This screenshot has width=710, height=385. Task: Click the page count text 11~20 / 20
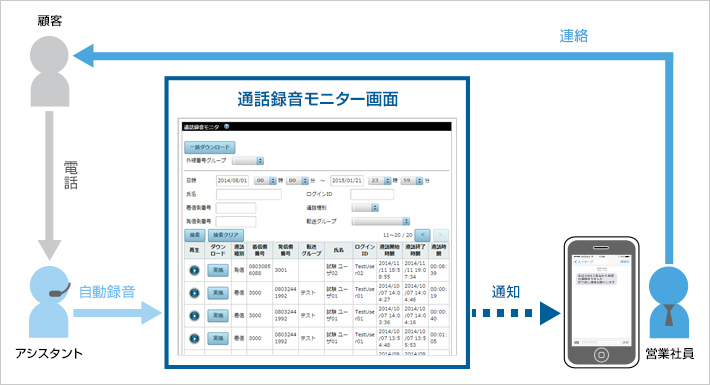point(398,235)
